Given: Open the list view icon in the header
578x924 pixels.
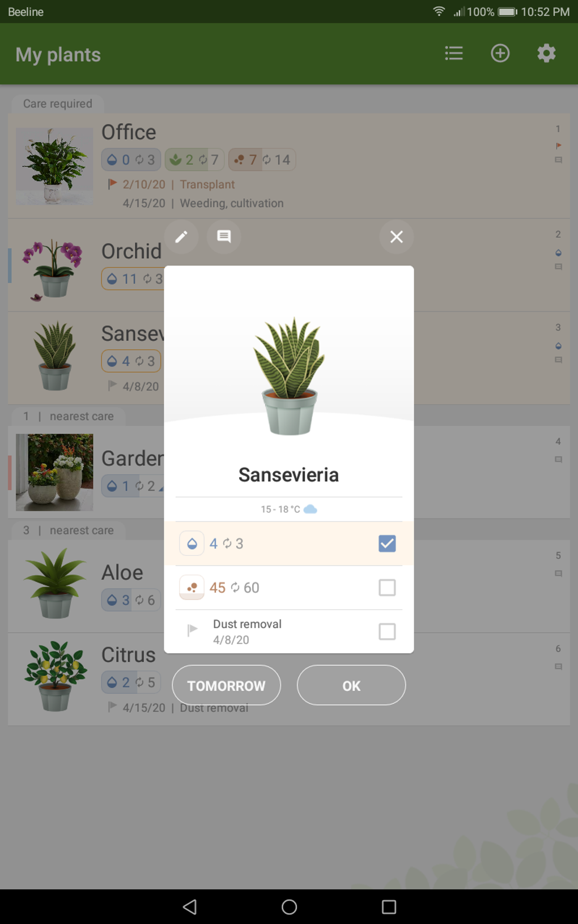Looking at the screenshot, I should [454, 53].
